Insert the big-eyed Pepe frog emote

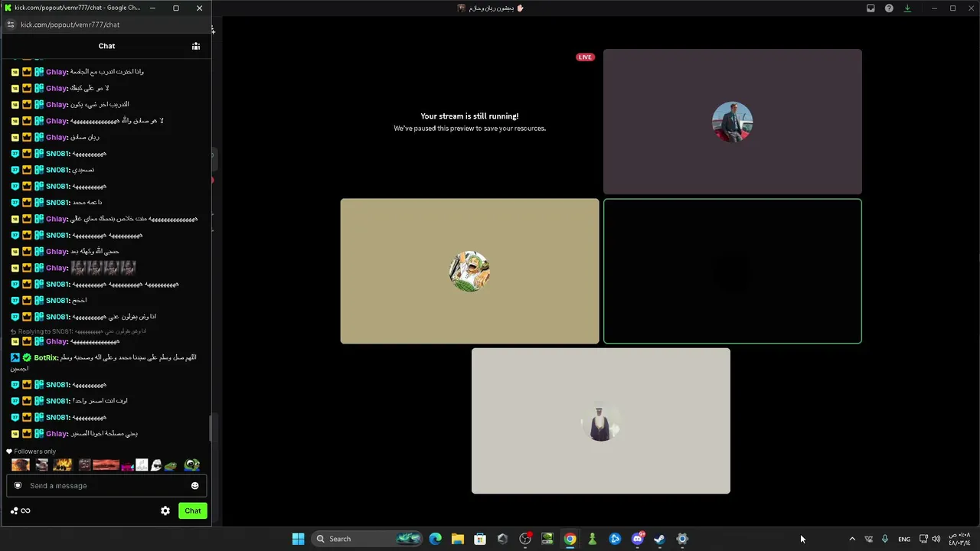pos(191,465)
